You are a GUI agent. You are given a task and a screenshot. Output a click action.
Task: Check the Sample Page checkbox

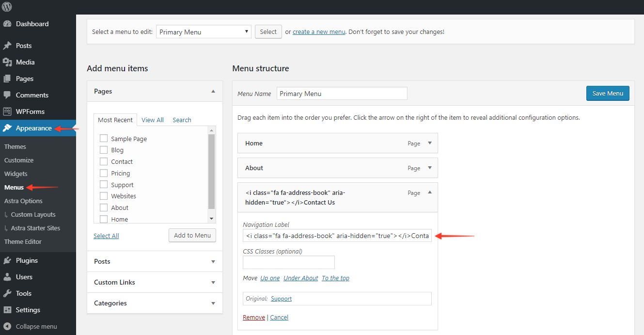pyautogui.click(x=104, y=138)
